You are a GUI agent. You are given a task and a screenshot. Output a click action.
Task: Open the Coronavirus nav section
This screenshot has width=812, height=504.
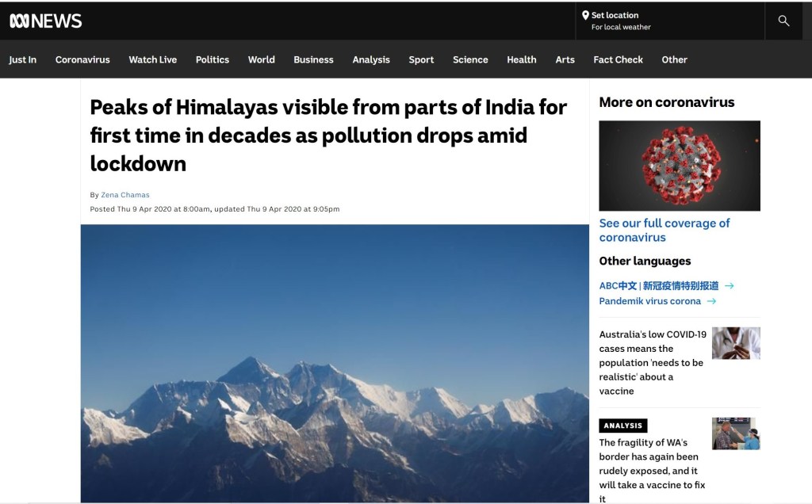[x=82, y=59]
